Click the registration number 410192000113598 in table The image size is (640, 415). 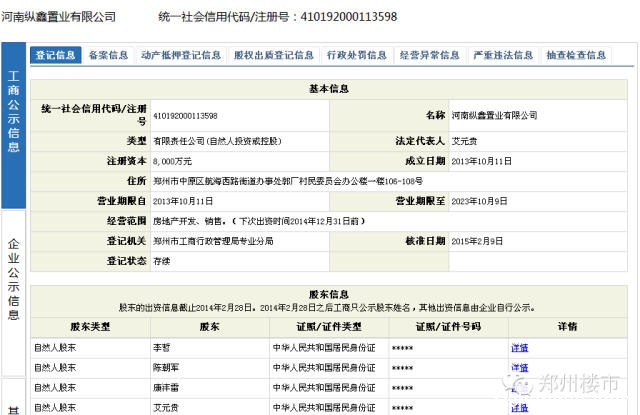[x=185, y=116]
